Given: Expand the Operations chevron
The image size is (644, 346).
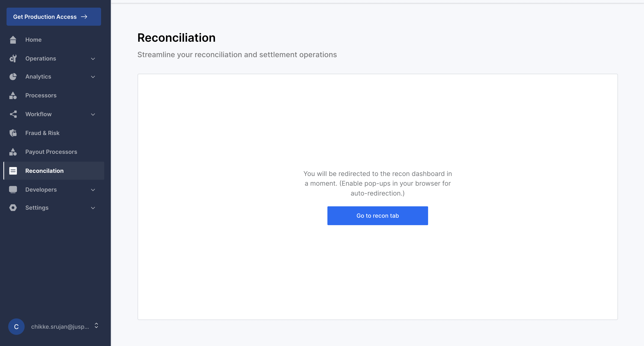Looking at the screenshot, I should (x=93, y=59).
